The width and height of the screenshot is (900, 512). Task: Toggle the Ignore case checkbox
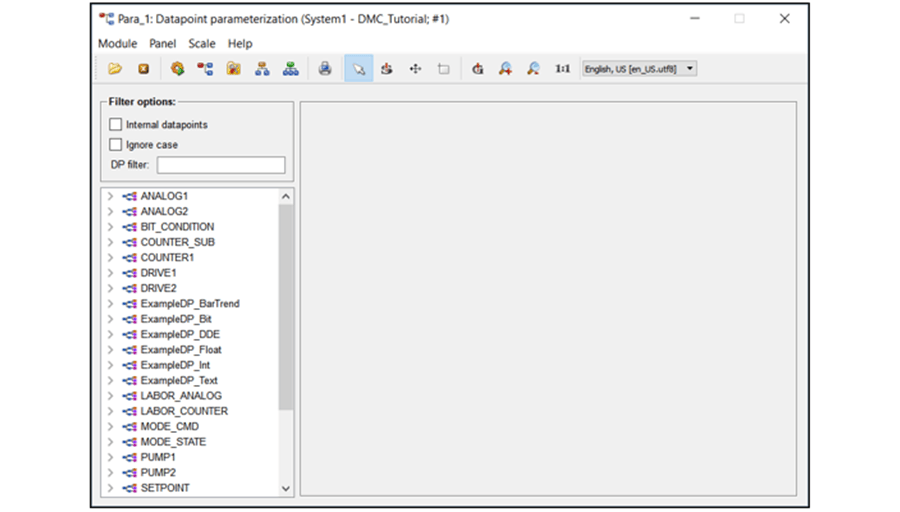point(115,145)
